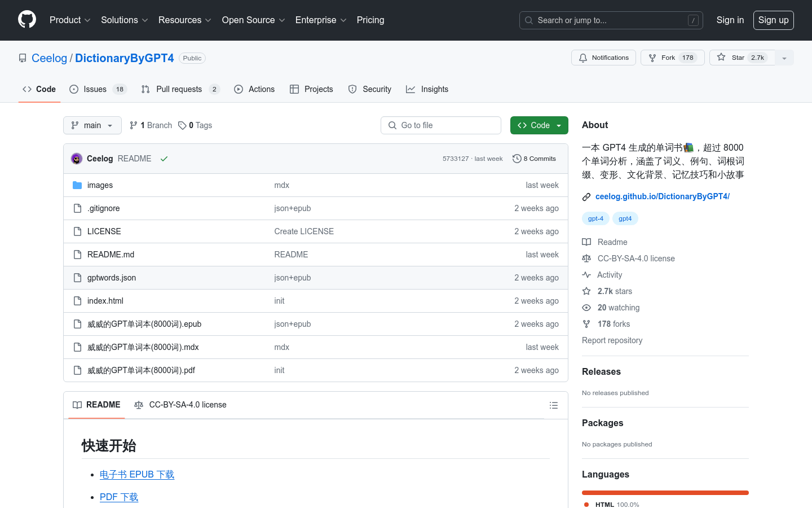Click the star icon beside 2.7k stars
Screen dimensions: 812x508
[x=586, y=291]
